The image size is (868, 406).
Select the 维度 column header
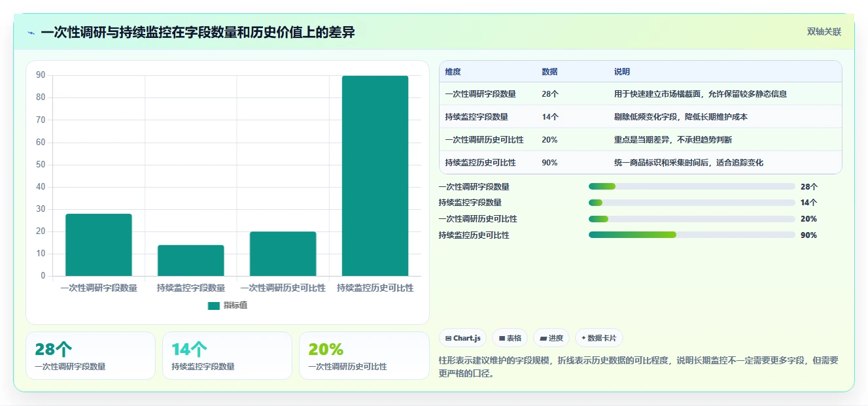click(x=453, y=72)
